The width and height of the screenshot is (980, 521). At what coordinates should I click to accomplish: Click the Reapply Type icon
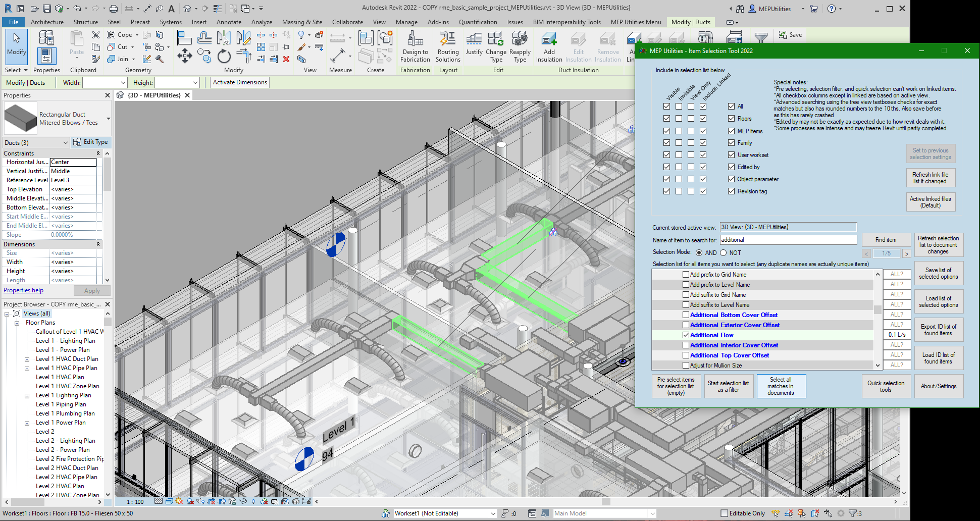(x=520, y=38)
